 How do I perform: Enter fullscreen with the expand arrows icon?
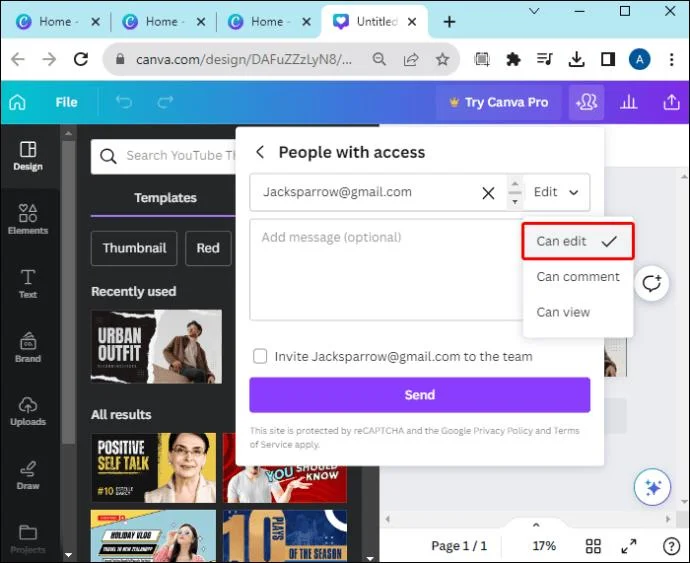629,546
